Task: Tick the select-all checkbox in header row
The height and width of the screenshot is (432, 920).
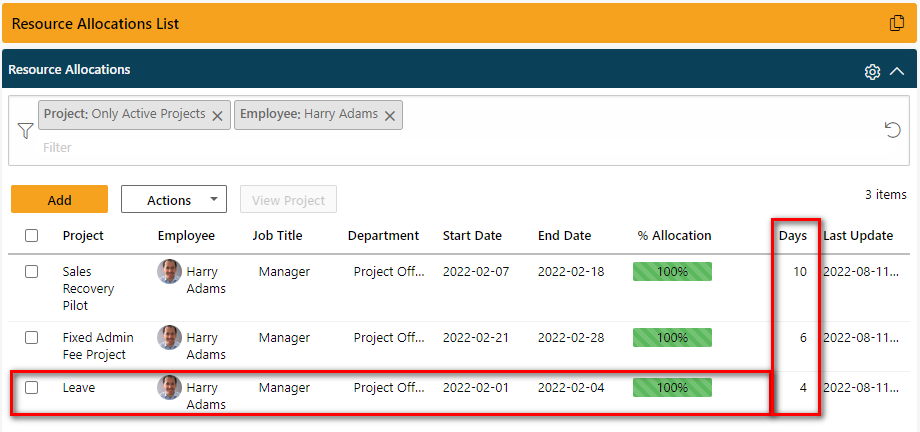Action: (x=32, y=235)
